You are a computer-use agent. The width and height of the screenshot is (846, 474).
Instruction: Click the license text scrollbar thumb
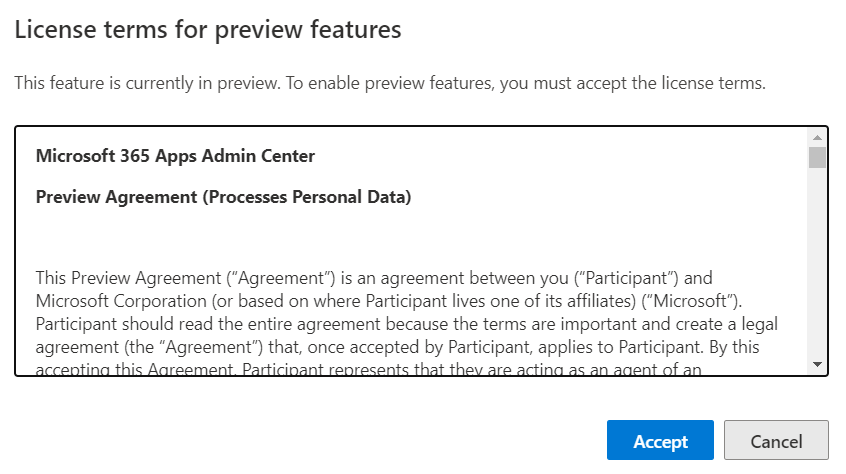[817, 157]
